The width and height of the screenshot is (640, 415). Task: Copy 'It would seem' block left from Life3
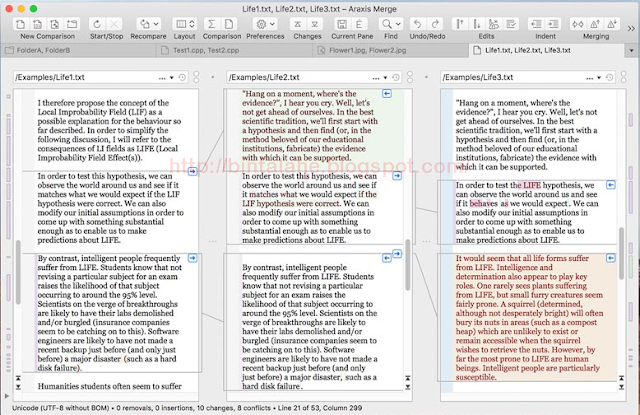click(x=611, y=258)
